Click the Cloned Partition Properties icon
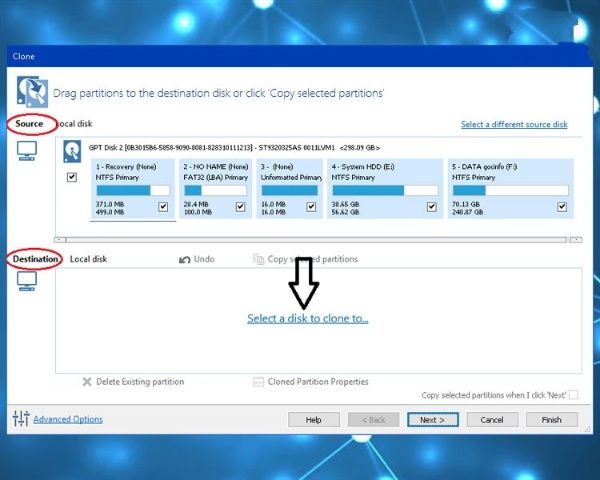The image size is (600, 480). [259, 382]
